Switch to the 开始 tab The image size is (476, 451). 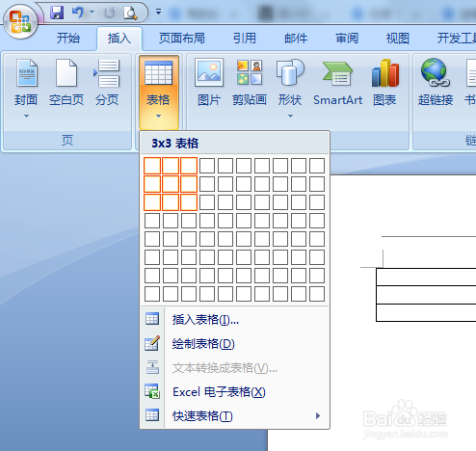[x=68, y=39]
